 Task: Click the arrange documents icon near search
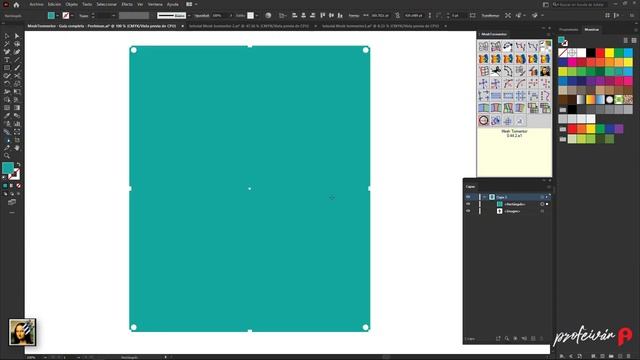point(546,4)
